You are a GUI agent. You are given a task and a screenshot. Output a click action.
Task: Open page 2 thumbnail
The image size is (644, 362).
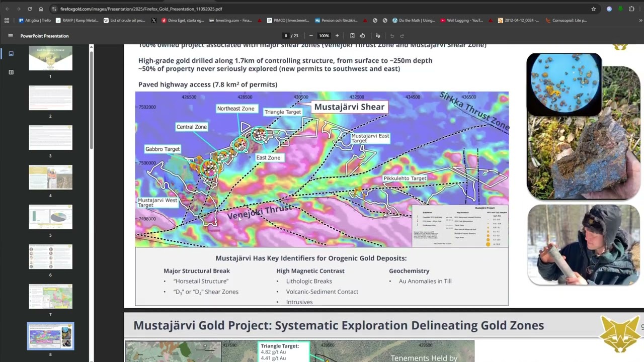50,98
